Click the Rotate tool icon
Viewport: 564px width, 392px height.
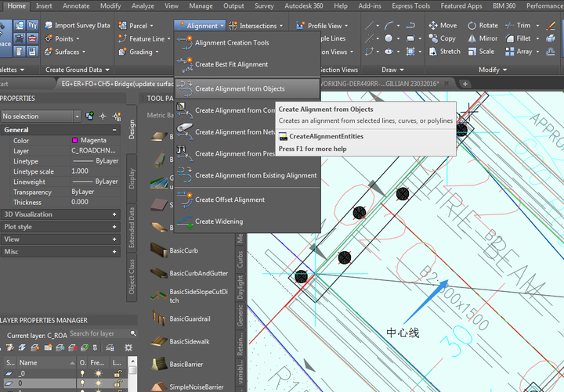click(x=472, y=25)
